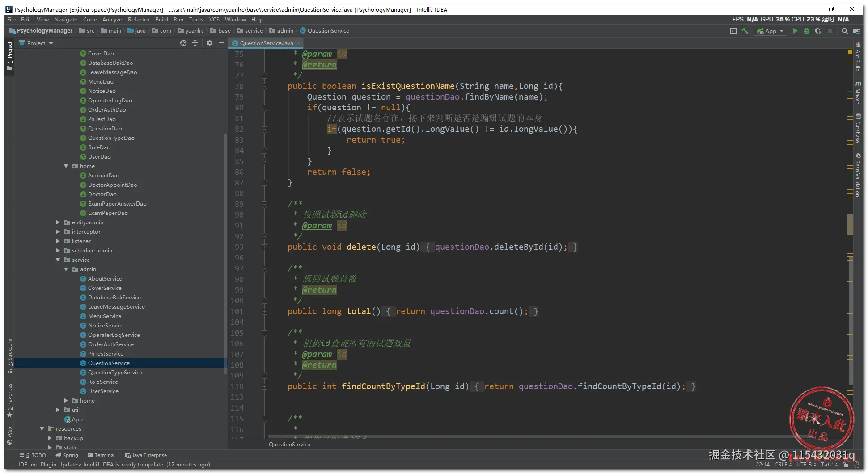Open Search Everywhere magnifier icon
This screenshot has width=868, height=474.
(844, 31)
